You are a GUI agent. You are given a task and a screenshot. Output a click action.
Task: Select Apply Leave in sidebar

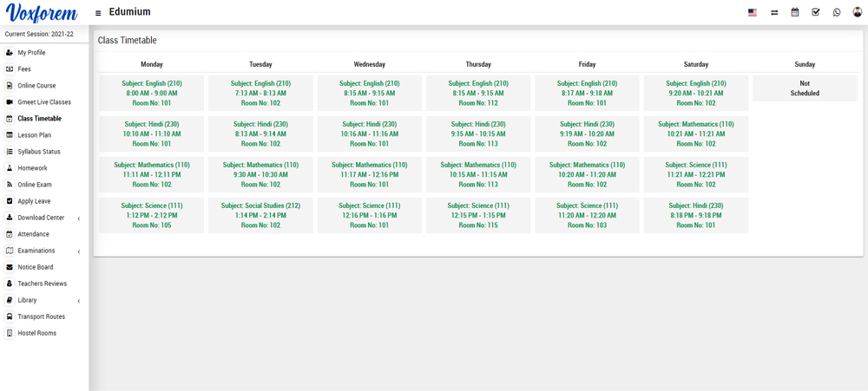tap(34, 201)
